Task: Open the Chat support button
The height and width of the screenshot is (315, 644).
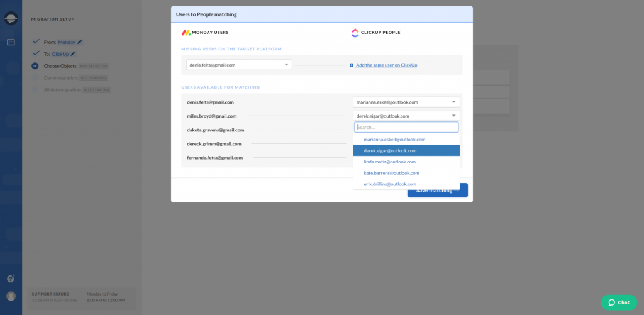Action: coord(619,302)
